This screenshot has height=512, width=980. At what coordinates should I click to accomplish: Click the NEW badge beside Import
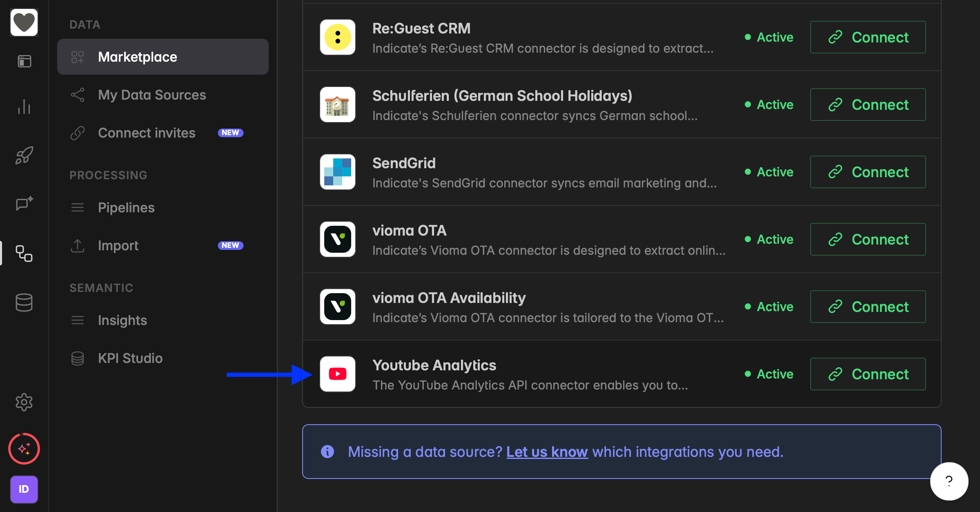coord(231,245)
